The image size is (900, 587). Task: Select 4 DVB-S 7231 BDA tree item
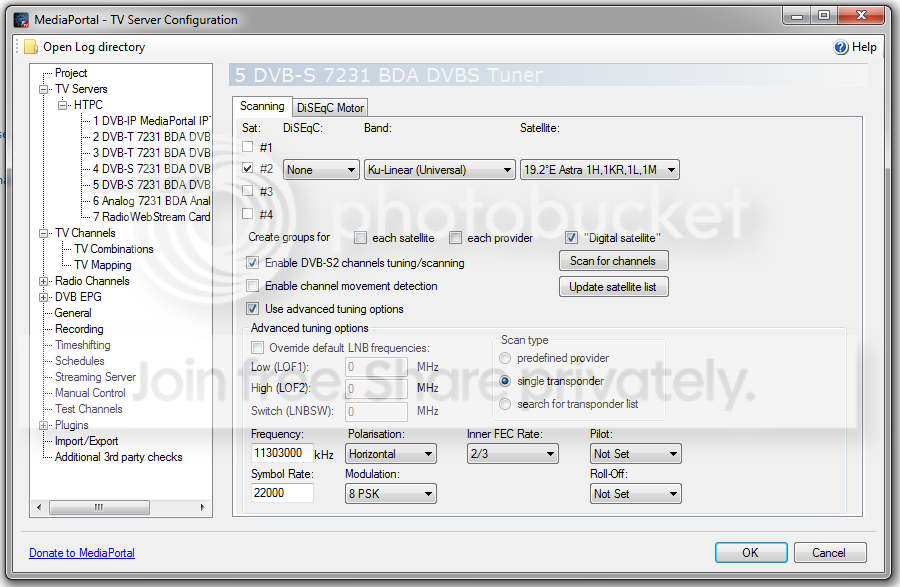click(x=152, y=169)
